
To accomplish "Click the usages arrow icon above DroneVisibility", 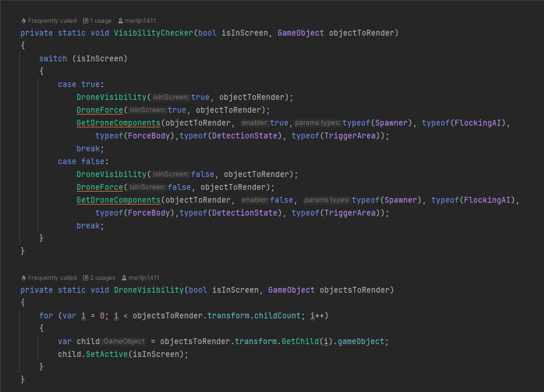I will pyautogui.click(x=86, y=277).
